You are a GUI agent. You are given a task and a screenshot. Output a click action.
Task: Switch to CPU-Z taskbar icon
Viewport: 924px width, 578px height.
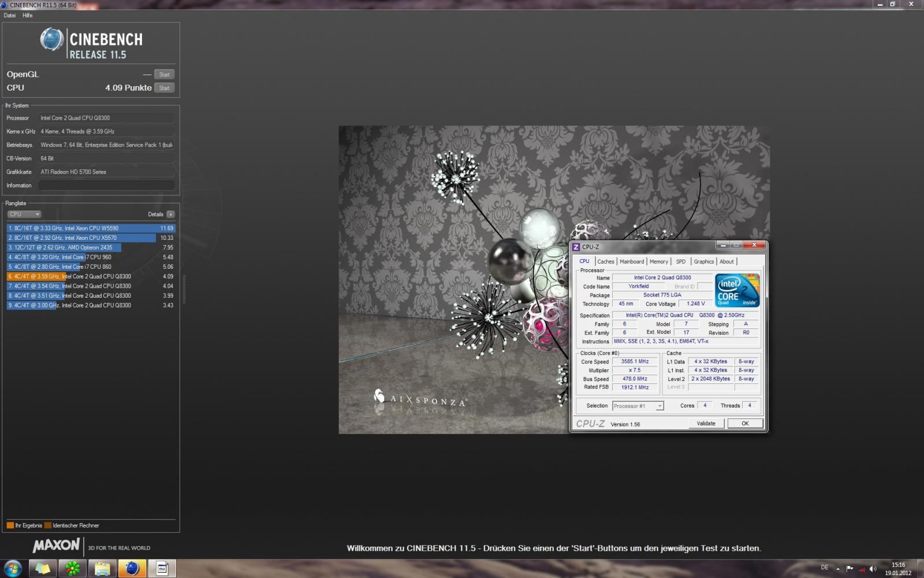click(x=162, y=568)
